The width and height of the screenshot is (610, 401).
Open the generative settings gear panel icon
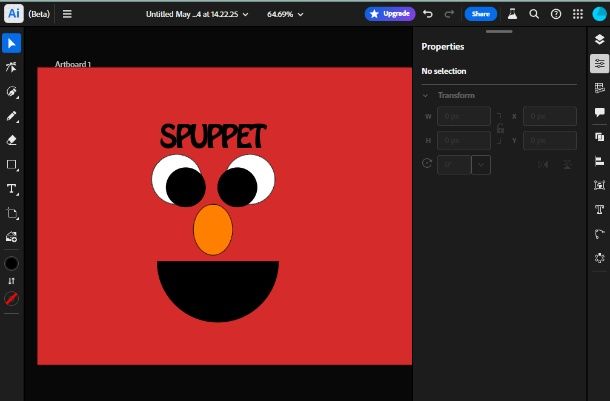[x=599, y=258]
